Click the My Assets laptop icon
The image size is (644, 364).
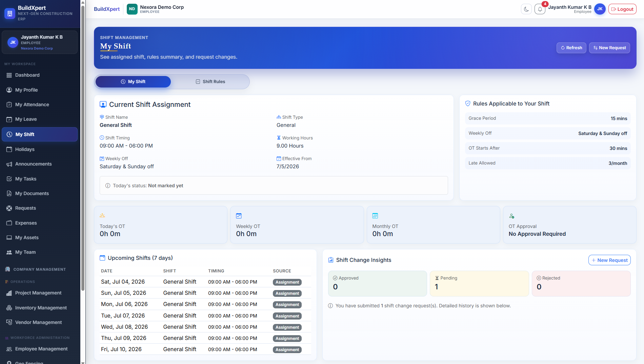tap(9, 237)
